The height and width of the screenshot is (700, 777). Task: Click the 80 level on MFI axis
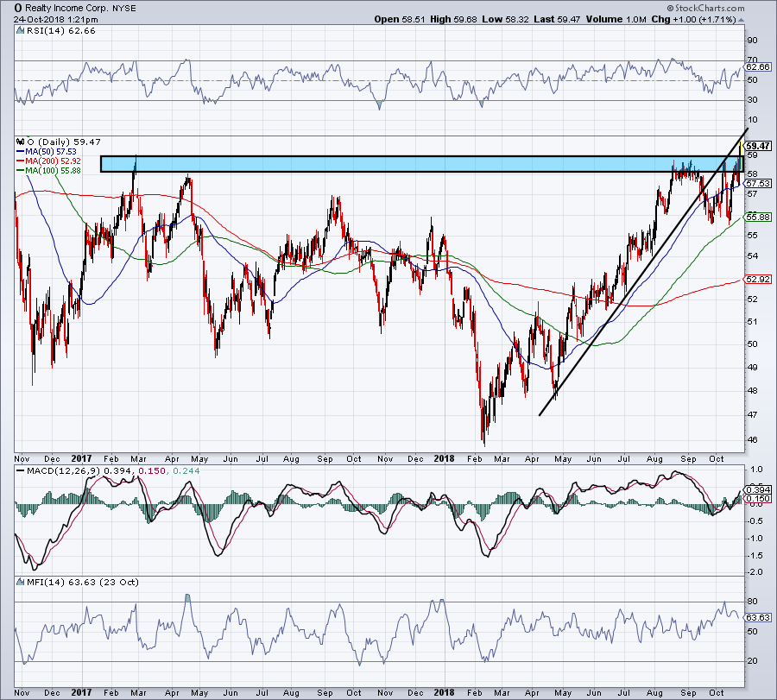(752, 602)
